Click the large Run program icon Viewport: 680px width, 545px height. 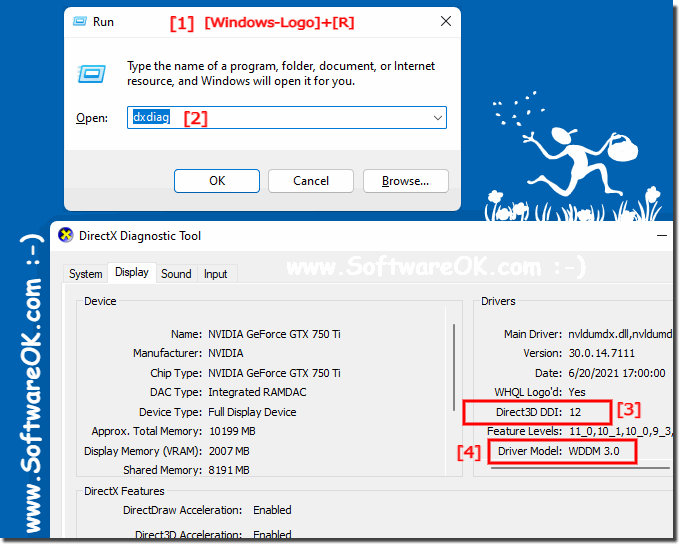(92, 74)
